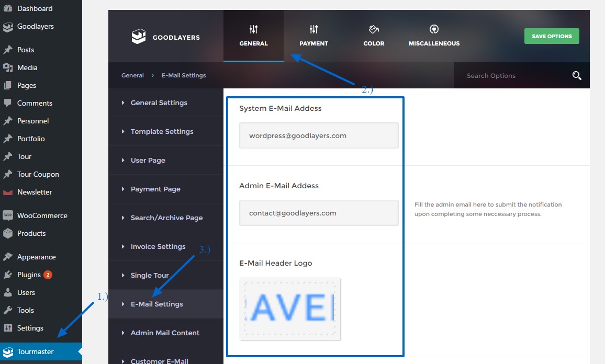Click the Dashboard gauge icon

coord(8,8)
